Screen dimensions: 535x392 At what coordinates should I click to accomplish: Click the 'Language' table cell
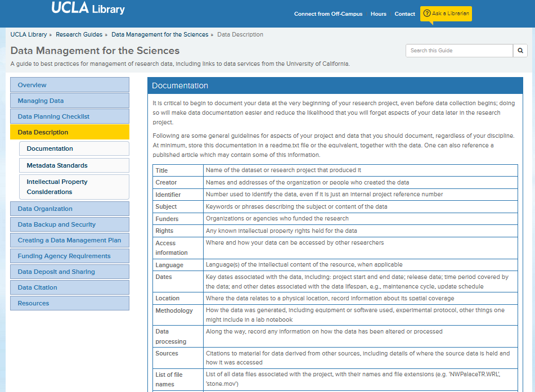click(178, 265)
